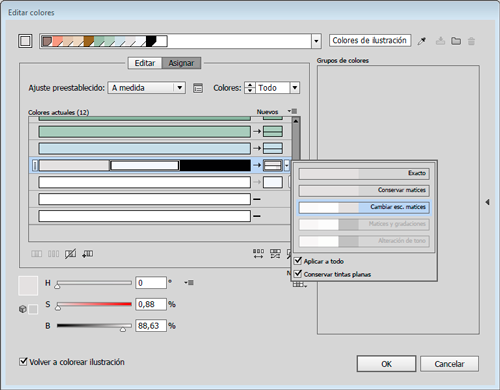Click the new color swatch of the selected row
The width and height of the screenshot is (500, 390).
(273, 165)
